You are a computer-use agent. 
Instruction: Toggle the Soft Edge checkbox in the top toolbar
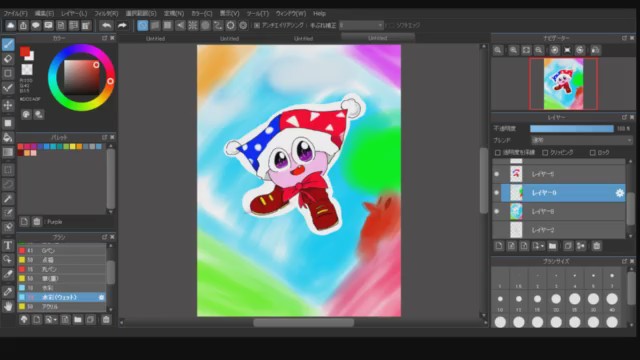391,25
